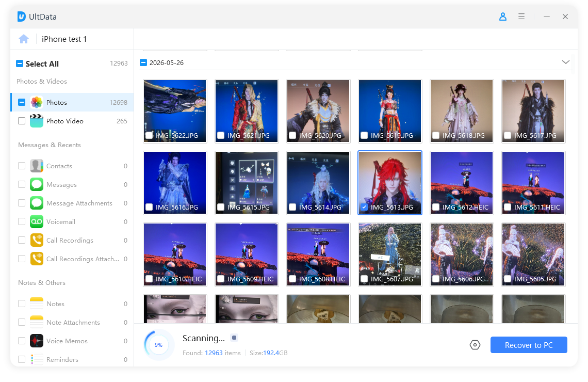Screen dimensions: 588x382
Task: Click the Size 192.4GB text
Action: pyautogui.click(x=269, y=353)
